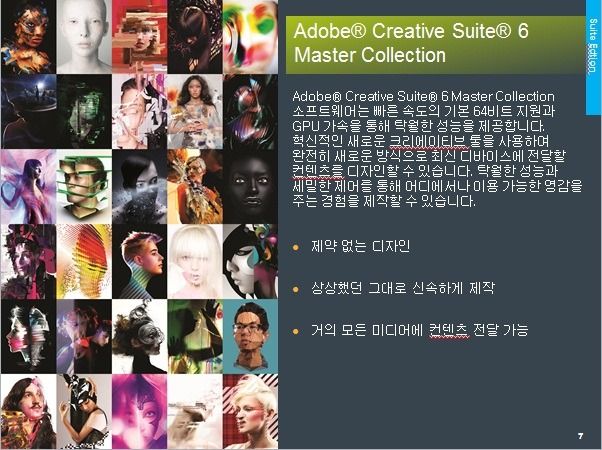Click the line "GPU 가속을 통해 탁월한 성능을 제공합니다."
Image resolution: width=602 pixels, height=450 pixels.
click(x=418, y=126)
